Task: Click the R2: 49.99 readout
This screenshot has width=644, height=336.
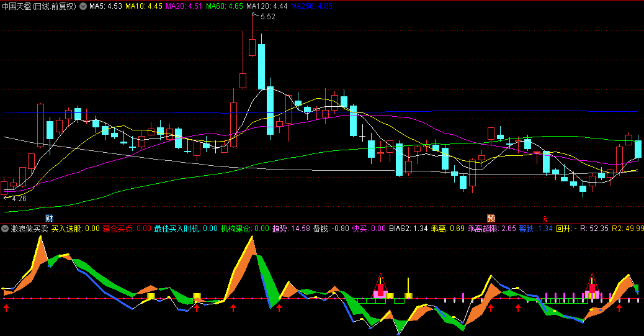Action: pos(628,229)
